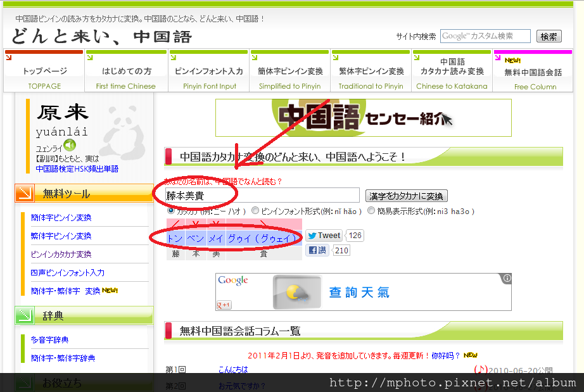
Task: Select the カタカナ output format radio button
Action: (x=171, y=210)
